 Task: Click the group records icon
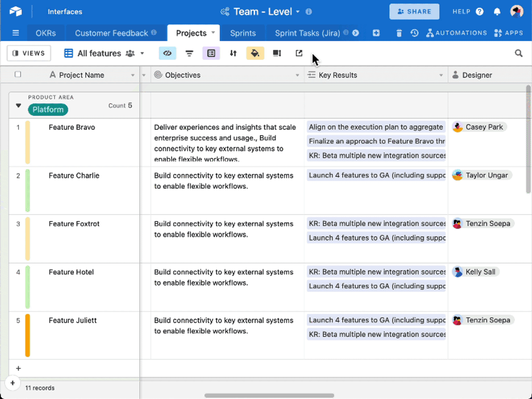point(211,53)
